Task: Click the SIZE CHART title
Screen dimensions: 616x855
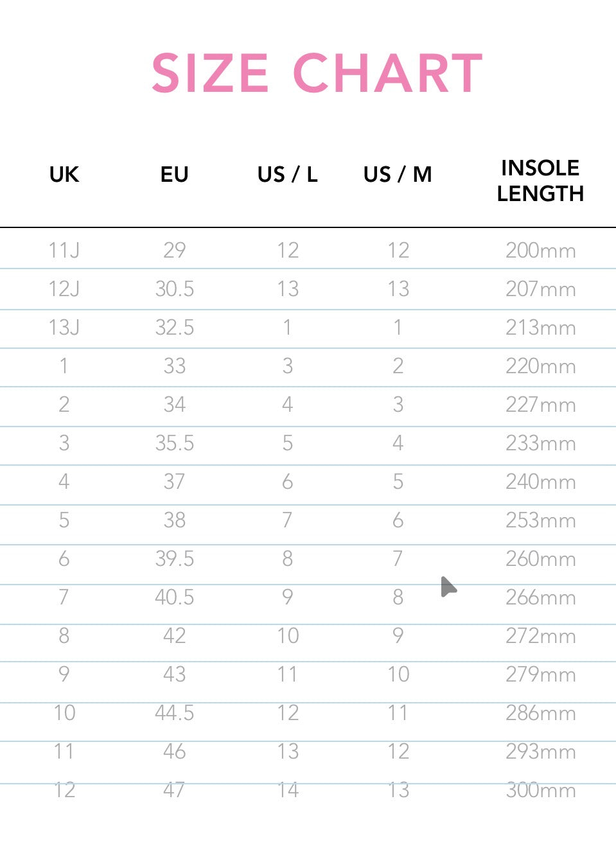Action: tap(317, 73)
